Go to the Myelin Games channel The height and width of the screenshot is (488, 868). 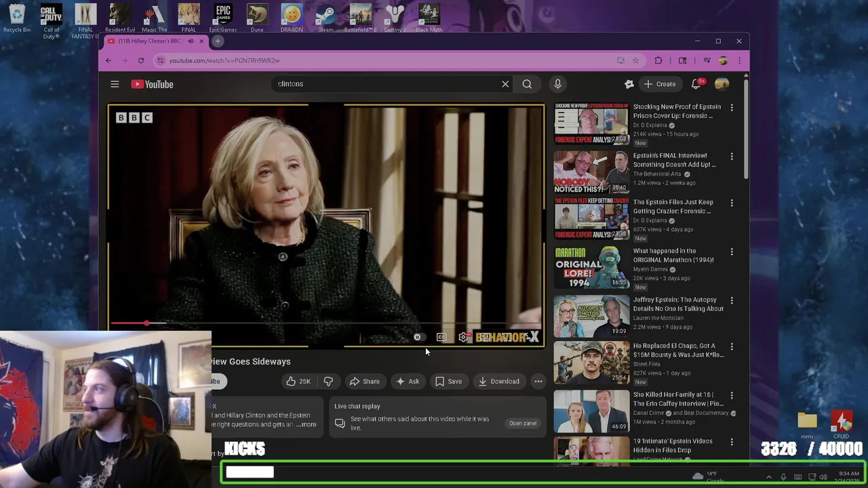point(650,269)
